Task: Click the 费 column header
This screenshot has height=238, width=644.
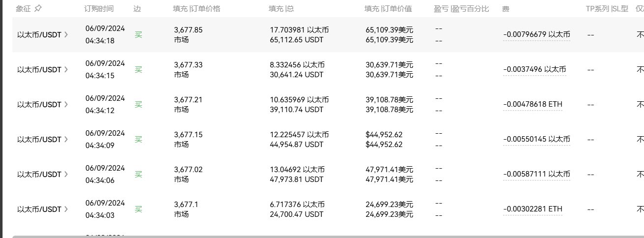Action: pos(505,9)
